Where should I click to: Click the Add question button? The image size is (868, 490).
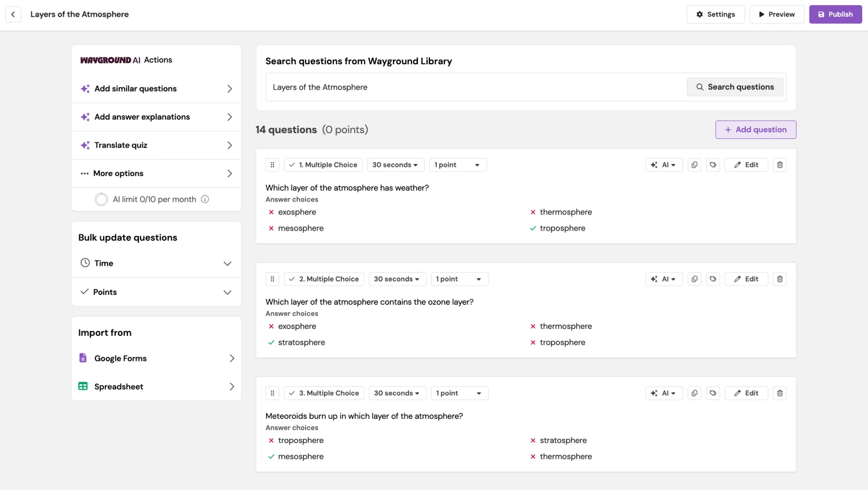tap(755, 130)
